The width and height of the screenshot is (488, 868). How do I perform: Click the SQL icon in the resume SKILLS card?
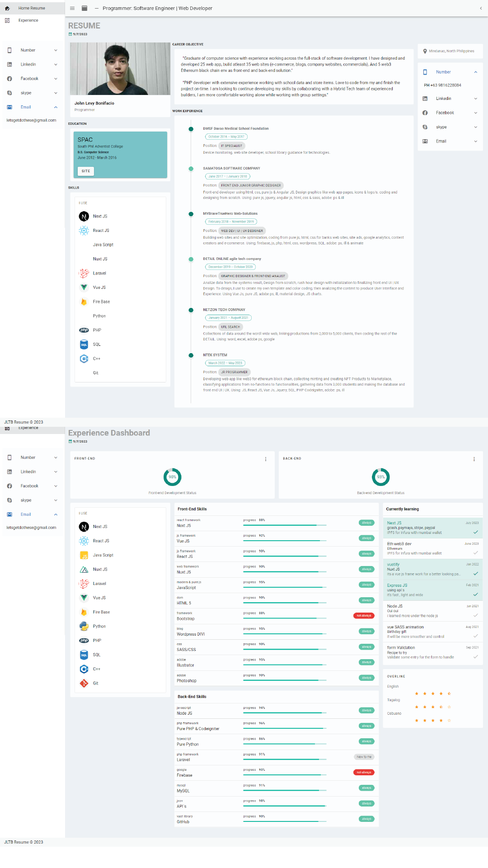coord(84,344)
